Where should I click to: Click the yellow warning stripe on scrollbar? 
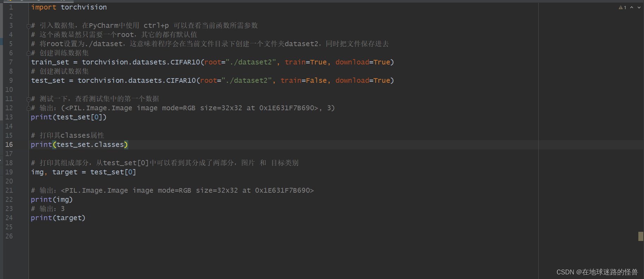pyautogui.click(x=640, y=236)
